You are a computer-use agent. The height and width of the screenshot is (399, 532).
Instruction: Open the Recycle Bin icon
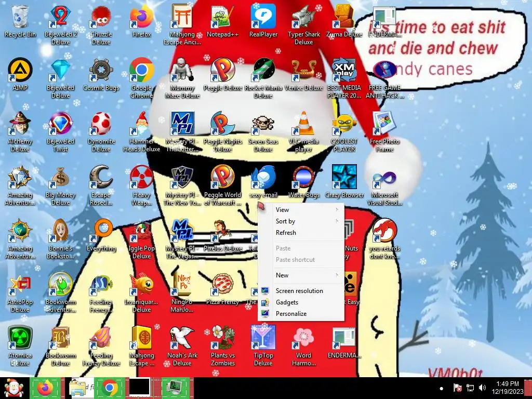tap(20, 17)
